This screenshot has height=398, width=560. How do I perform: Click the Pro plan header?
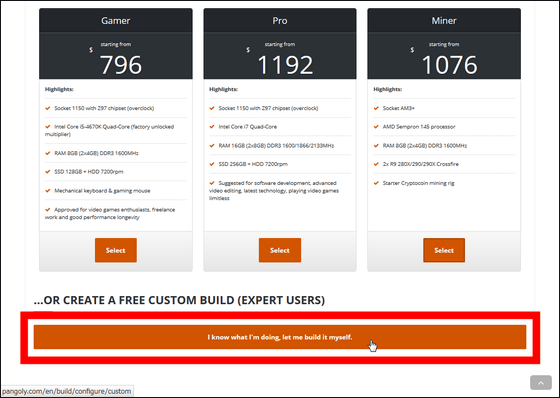click(x=280, y=20)
